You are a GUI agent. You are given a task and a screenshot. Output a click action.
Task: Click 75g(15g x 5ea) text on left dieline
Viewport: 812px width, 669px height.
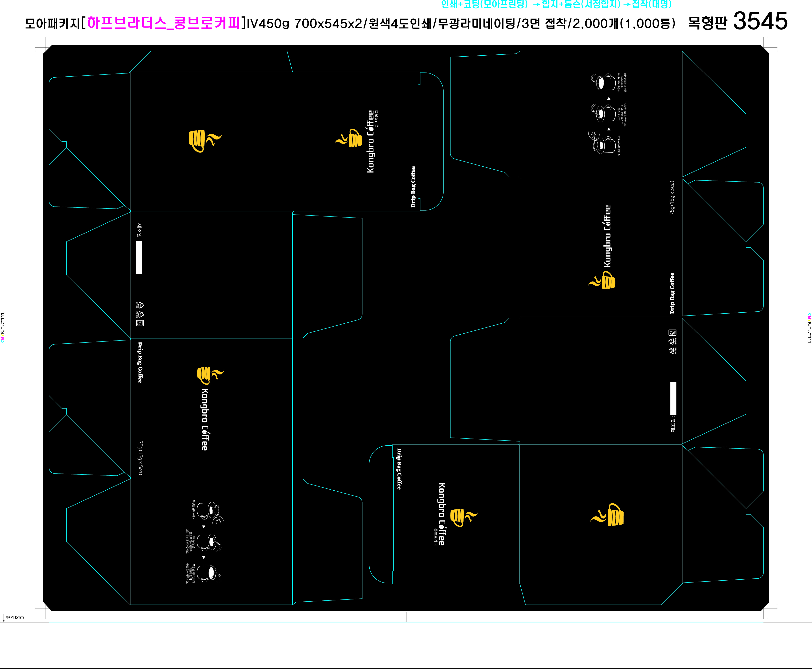(141, 458)
